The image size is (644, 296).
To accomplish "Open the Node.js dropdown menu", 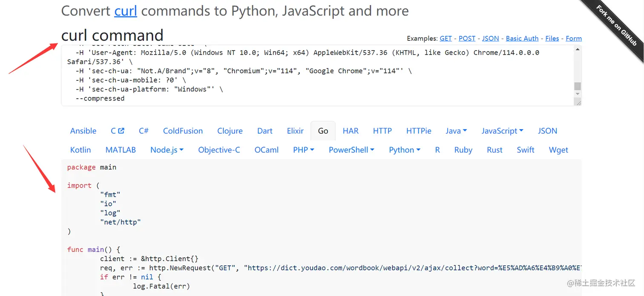I will pyautogui.click(x=167, y=150).
